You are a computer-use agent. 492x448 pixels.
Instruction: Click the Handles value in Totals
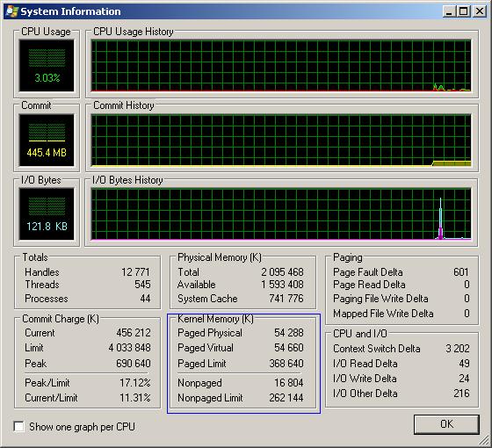135,272
